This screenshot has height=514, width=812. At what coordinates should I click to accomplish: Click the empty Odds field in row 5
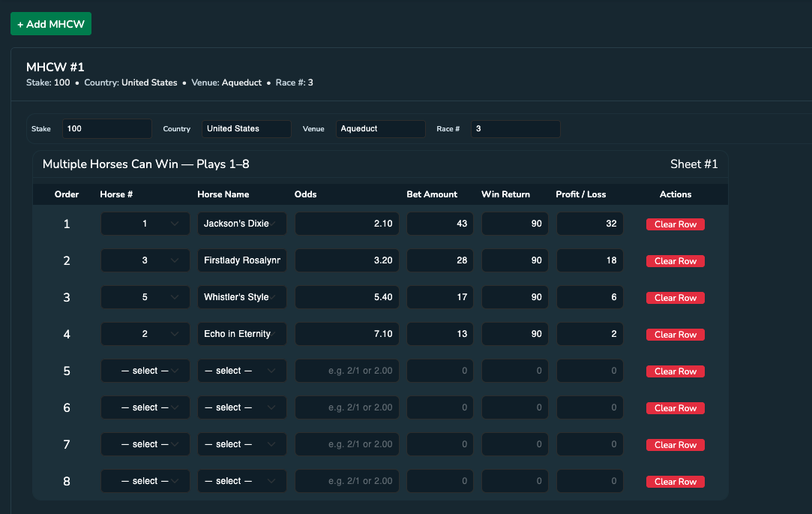[x=346, y=370]
